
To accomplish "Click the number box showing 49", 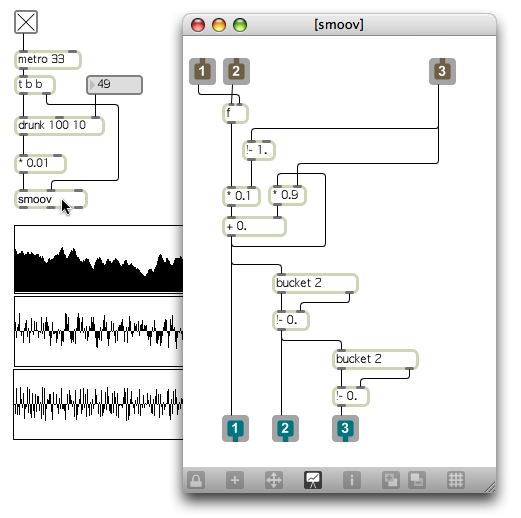I will click(x=115, y=85).
